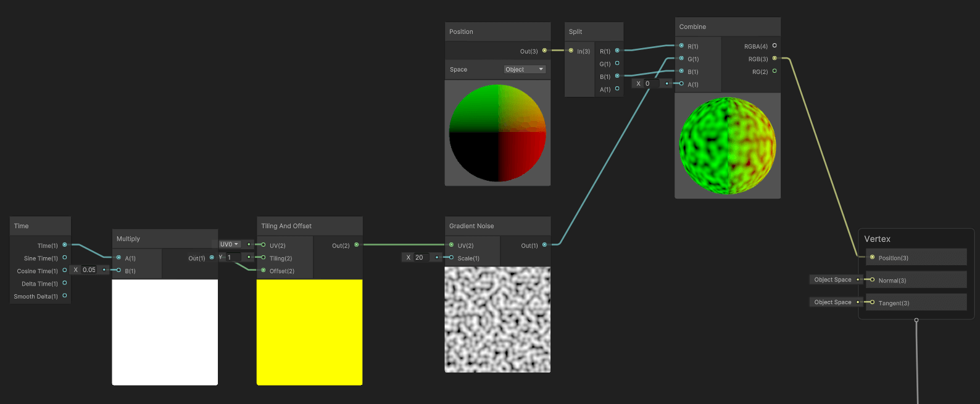980x404 pixels.
Task: Click Combine B(1) input port
Action: pyautogui.click(x=681, y=71)
